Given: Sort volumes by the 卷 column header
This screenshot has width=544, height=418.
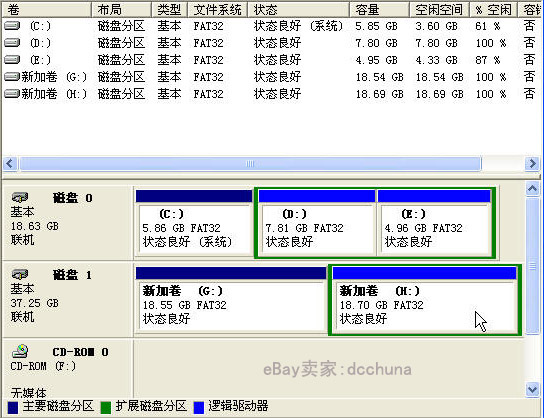Looking at the screenshot, I should point(47,9).
